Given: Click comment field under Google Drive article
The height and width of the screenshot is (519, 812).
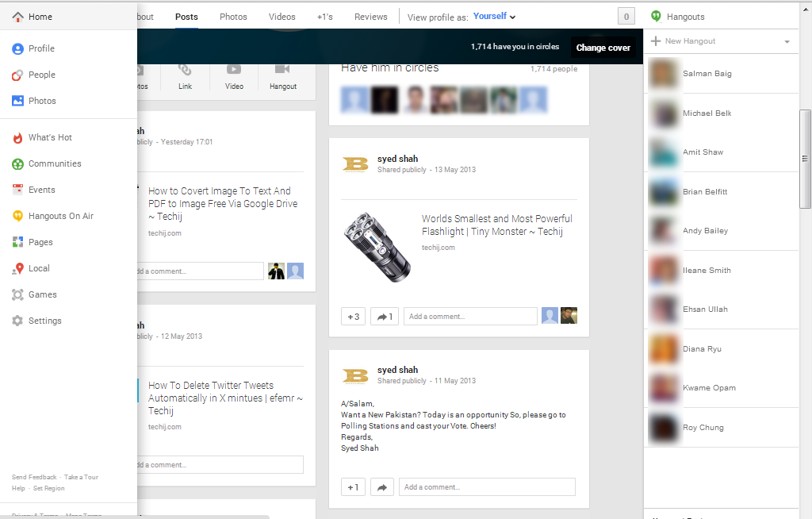Looking at the screenshot, I should coord(201,271).
